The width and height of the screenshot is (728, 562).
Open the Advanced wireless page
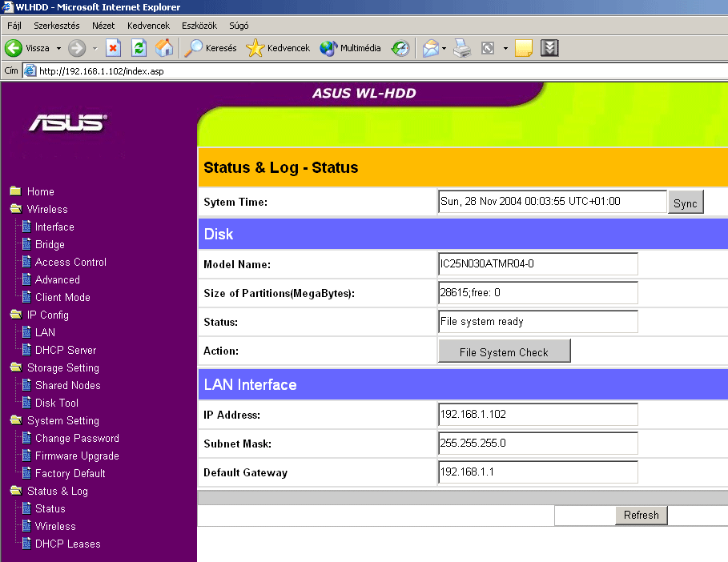[x=51, y=279]
